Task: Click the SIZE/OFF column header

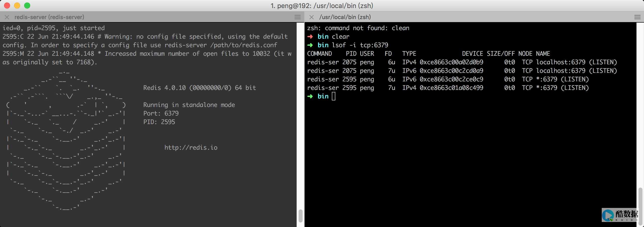Action: 501,53
